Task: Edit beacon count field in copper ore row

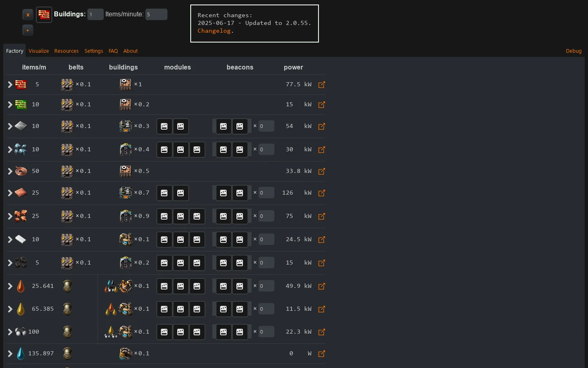Action: point(266,216)
